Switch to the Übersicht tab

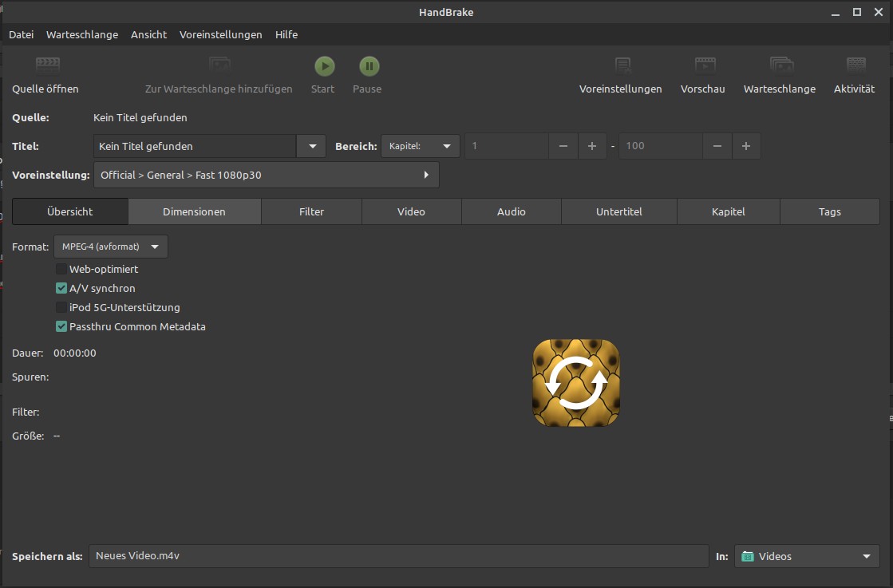(70, 211)
